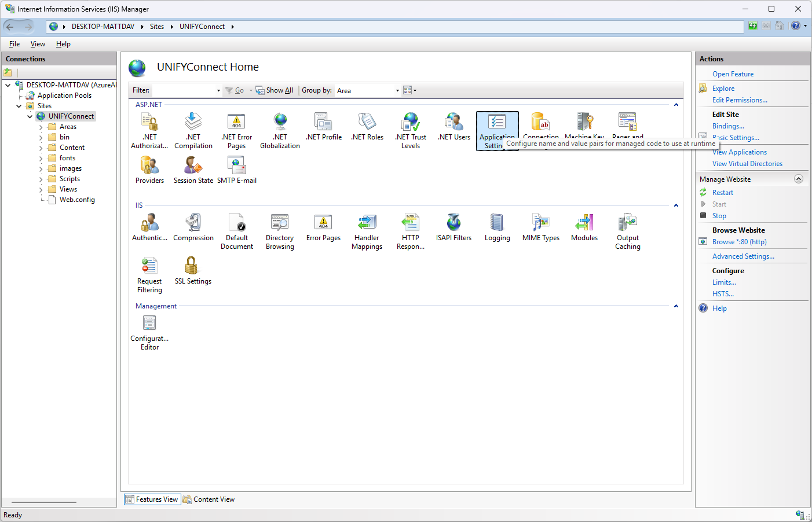Screen dimensions: 812x522
Task: Open the Group by Area dropdown
Action: coord(397,90)
